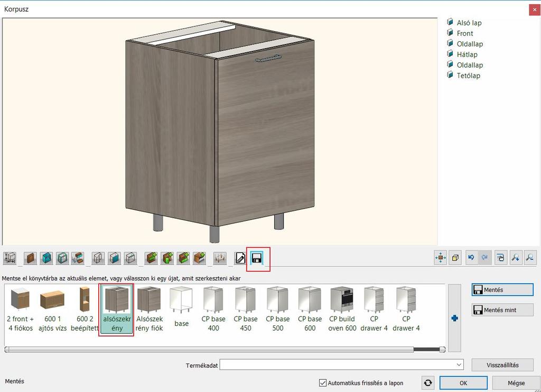This screenshot has width=541, height=392.
Task: Click the exploded drawer parts icon
Action: (78, 258)
